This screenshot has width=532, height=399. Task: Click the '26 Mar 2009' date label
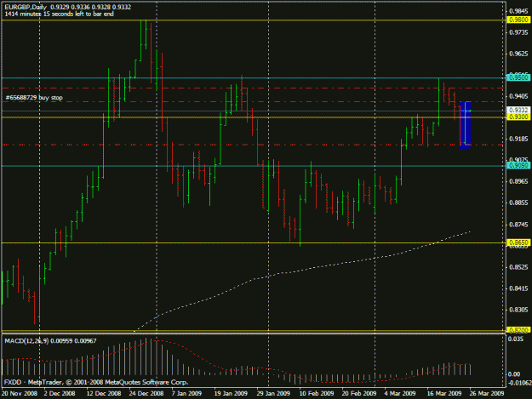pyautogui.click(x=487, y=393)
